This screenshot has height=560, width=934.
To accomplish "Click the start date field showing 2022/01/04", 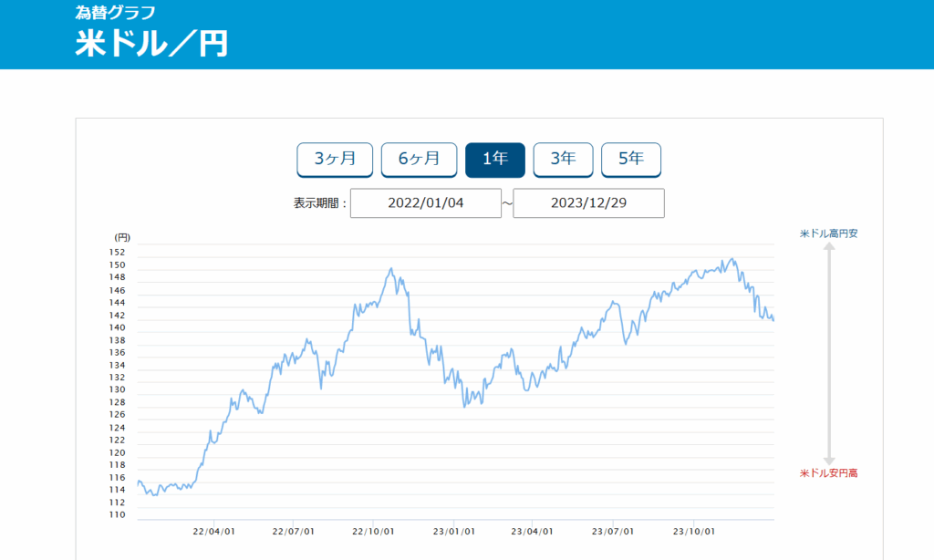I will [x=426, y=202].
